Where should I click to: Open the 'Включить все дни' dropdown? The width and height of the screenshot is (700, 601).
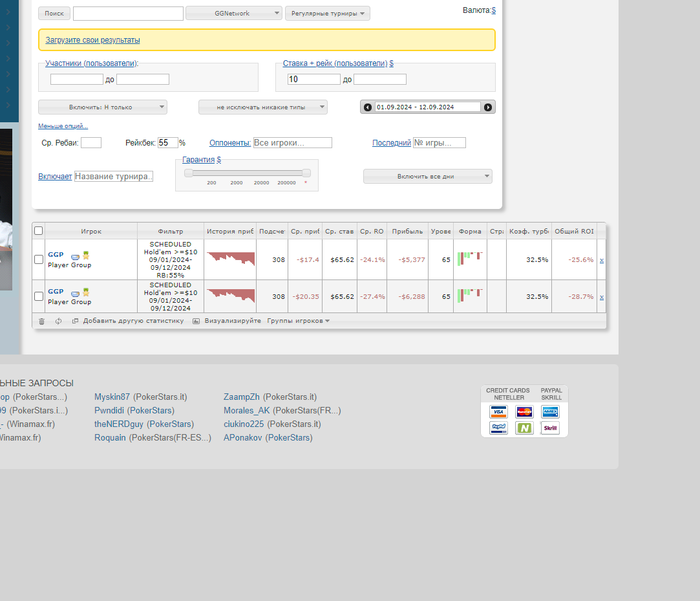428,176
